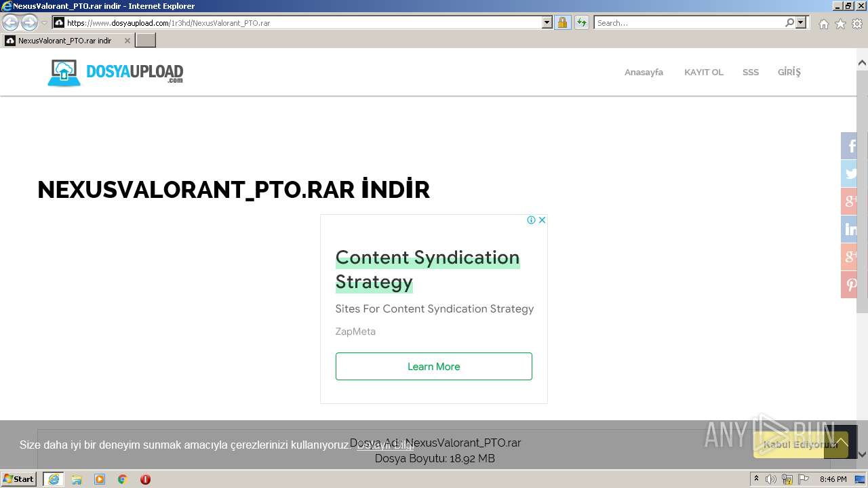Open the Chrome taskbar icon

(123, 479)
